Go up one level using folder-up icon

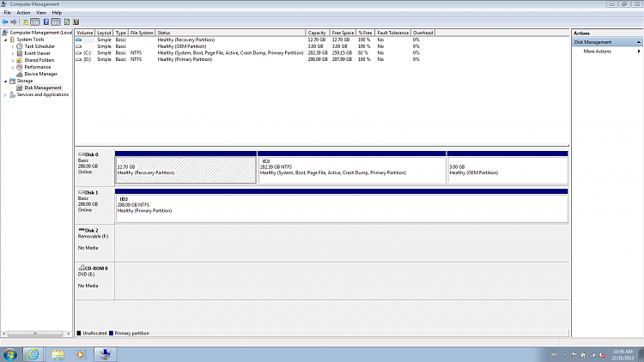[x=26, y=22]
